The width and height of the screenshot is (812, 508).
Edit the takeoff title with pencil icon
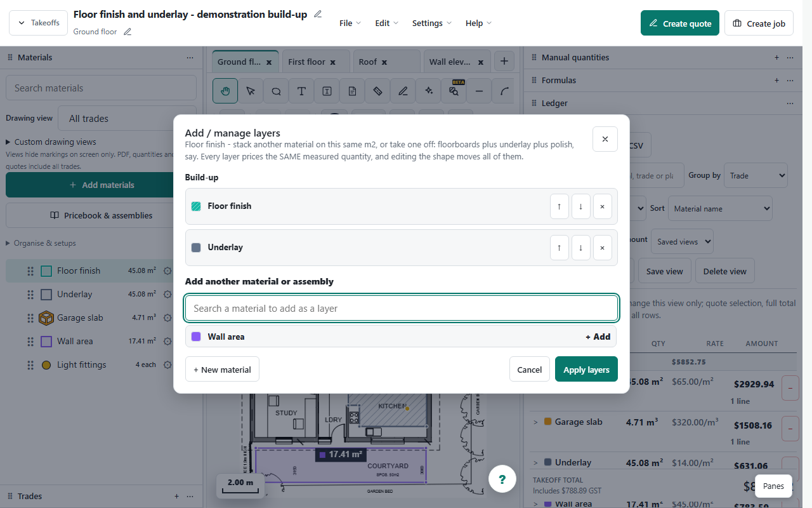pyautogui.click(x=318, y=14)
